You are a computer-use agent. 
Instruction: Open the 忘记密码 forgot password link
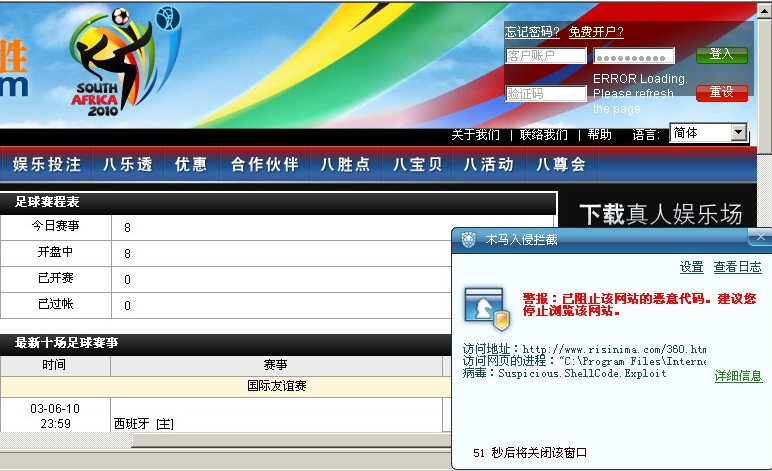click(532, 32)
